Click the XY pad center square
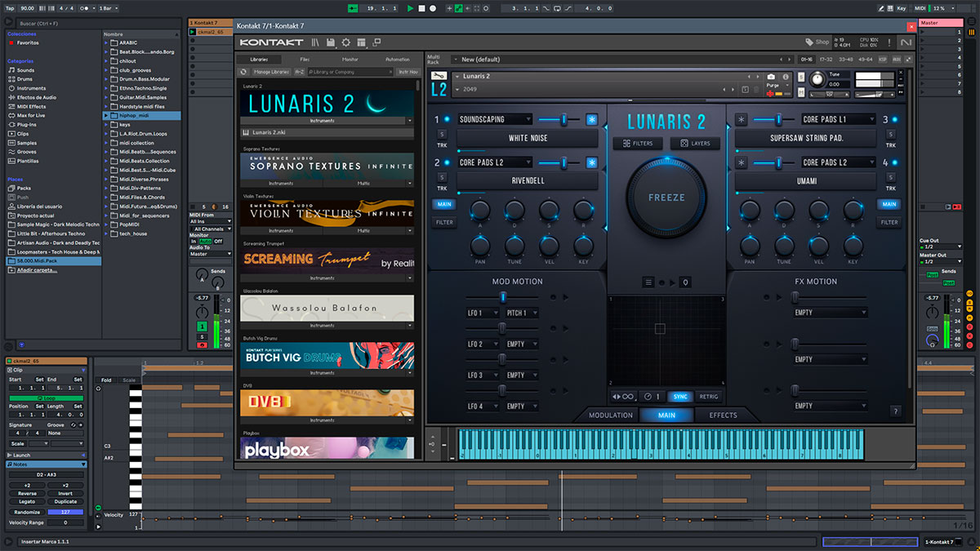980x551 pixels. (x=660, y=330)
